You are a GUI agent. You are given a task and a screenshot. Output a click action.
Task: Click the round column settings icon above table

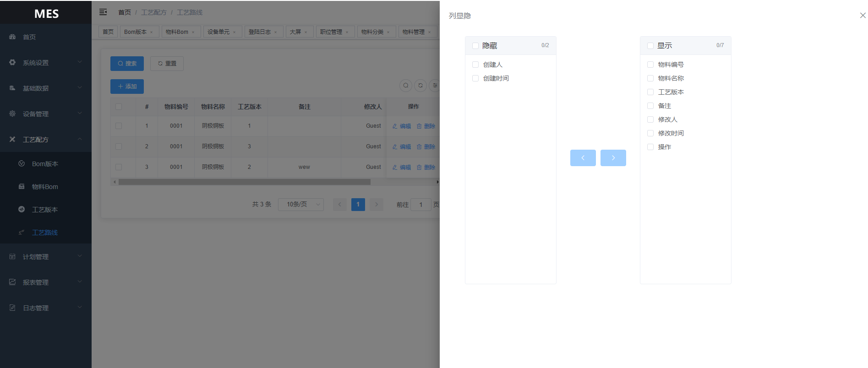[435, 86]
